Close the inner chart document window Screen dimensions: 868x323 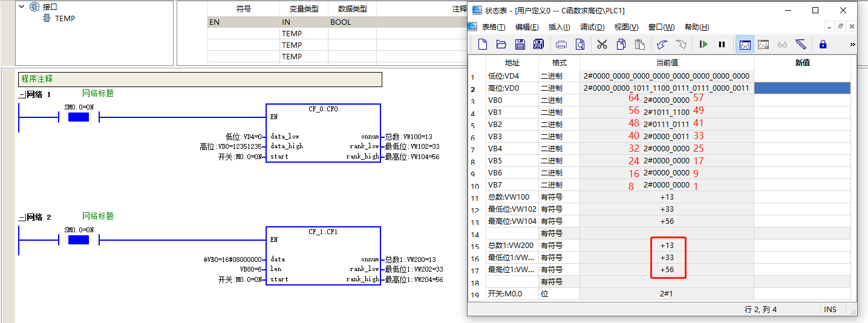tap(852, 27)
